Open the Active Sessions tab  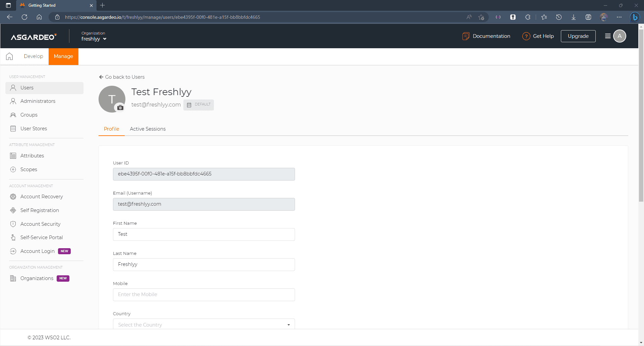pos(148,129)
